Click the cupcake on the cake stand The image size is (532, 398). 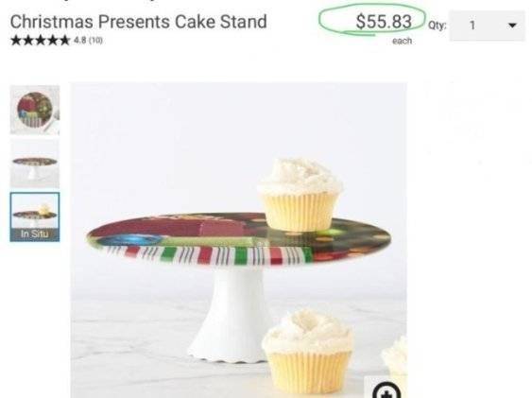coord(300,194)
